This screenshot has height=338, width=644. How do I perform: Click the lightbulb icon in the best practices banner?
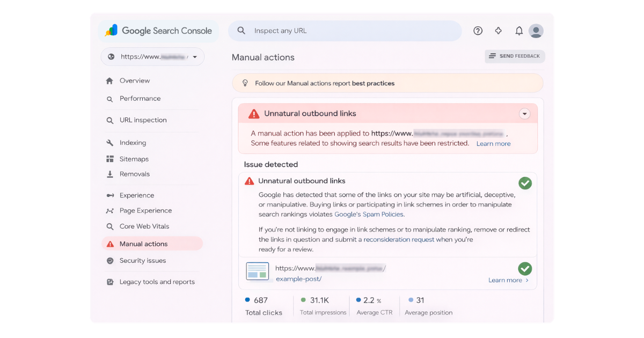(x=245, y=83)
